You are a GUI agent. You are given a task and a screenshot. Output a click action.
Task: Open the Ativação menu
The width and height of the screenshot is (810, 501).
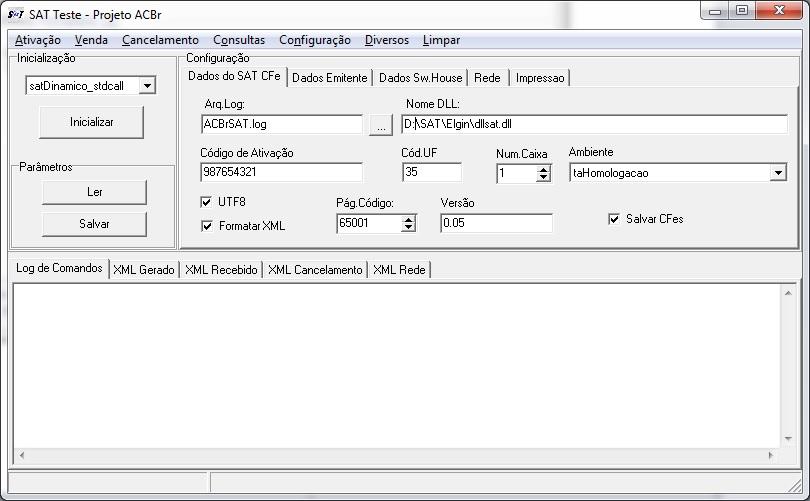[x=38, y=40]
